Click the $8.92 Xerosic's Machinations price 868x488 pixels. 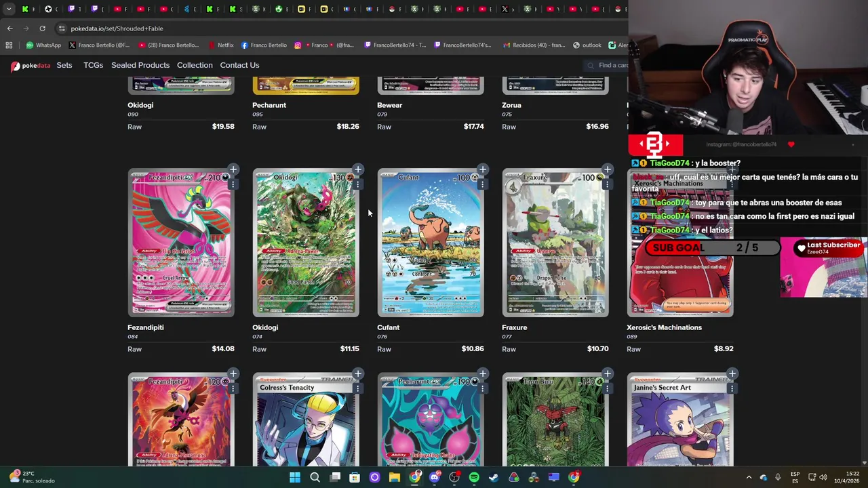pos(724,348)
